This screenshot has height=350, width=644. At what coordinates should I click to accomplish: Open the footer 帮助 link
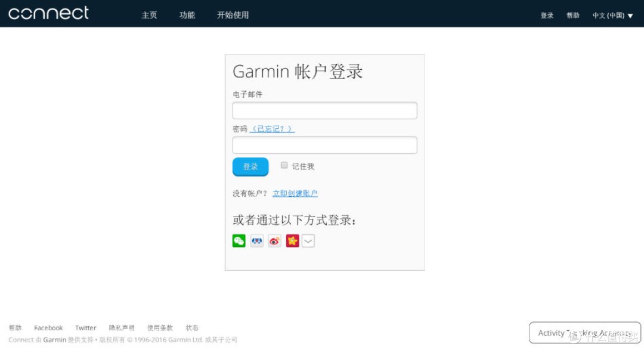point(15,328)
